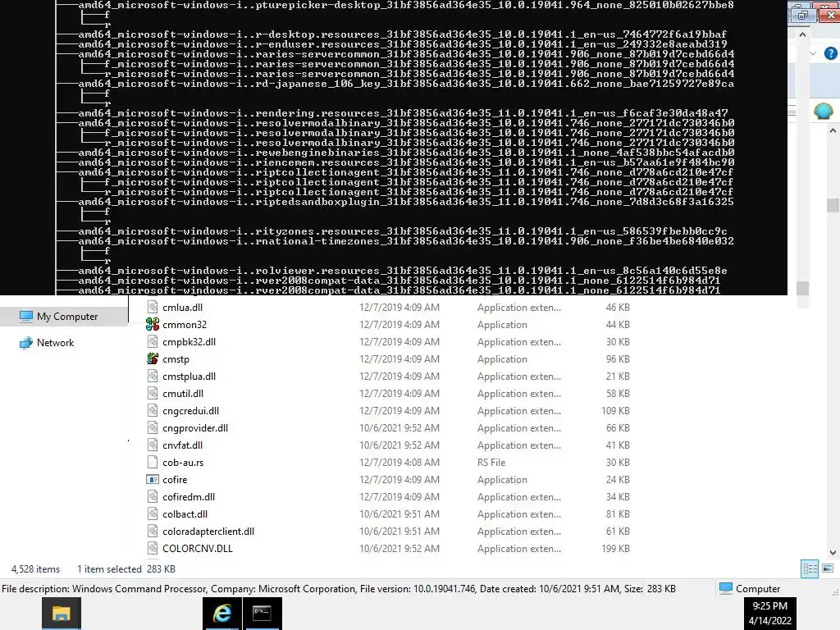
Task: Click the Application type cell of cmmon32
Action: pyautogui.click(x=502, y=324)
